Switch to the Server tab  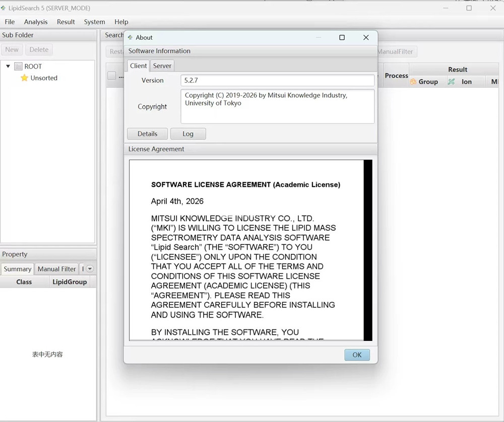[x=162, y=66]
